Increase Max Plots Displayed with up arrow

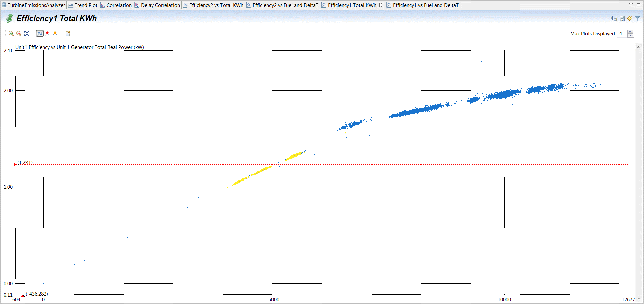pos(630,32)
